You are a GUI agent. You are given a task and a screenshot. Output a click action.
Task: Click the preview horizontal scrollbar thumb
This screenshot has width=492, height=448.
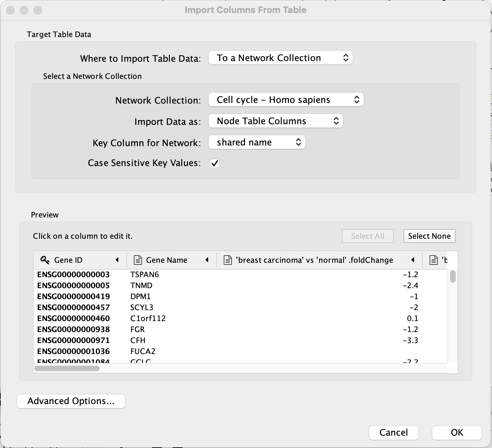[67, 368]
